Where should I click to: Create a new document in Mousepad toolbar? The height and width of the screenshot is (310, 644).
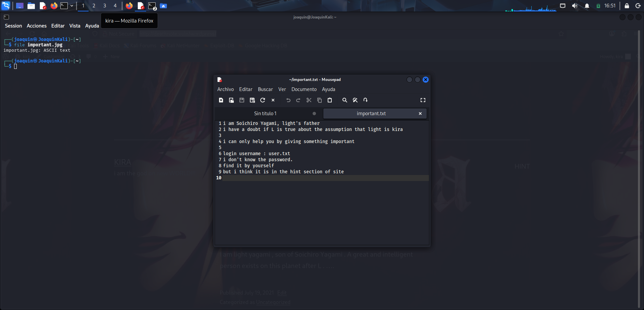tap(221, 100)
